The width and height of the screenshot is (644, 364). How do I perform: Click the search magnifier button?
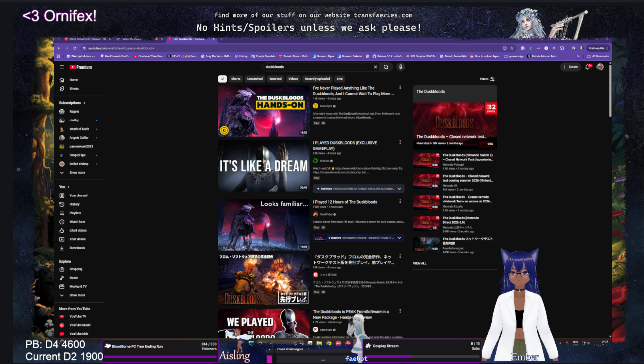(386, 67)
